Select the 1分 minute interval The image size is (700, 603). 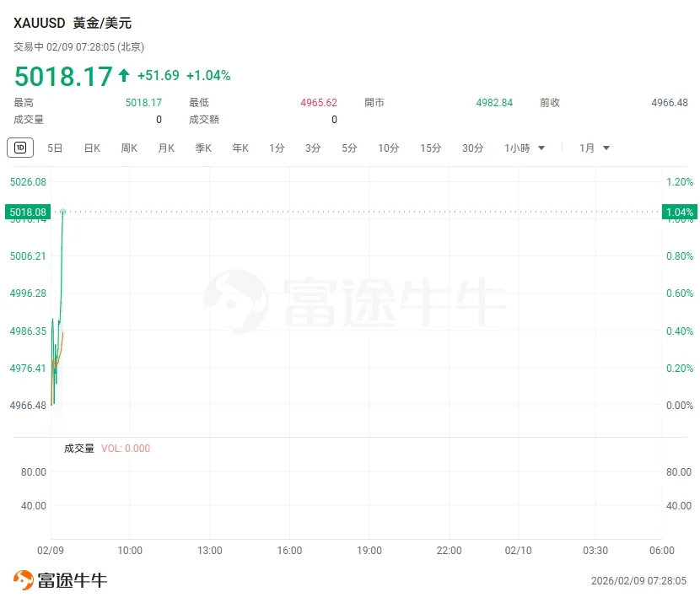click(x=277, y=148)
